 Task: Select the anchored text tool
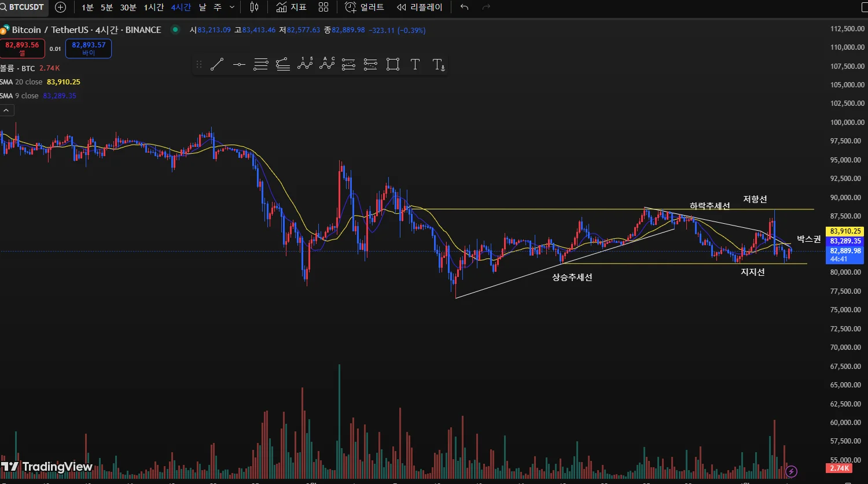coord(439,65)
